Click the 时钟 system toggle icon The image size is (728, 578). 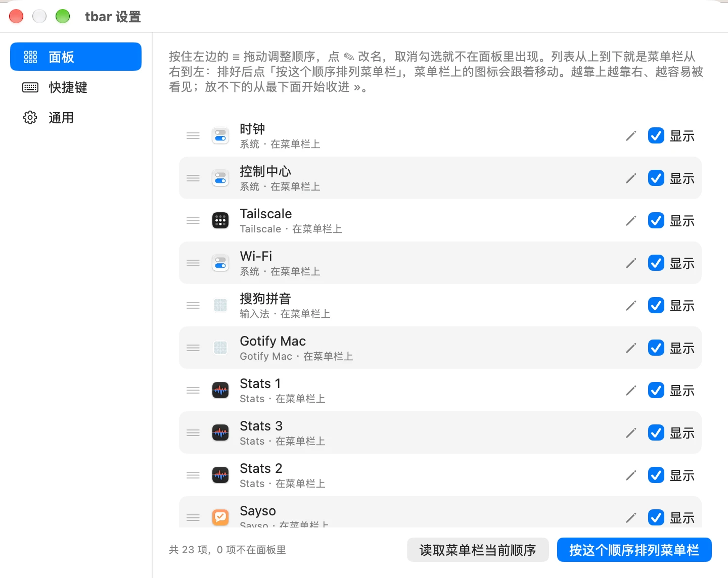click(220, 136)
